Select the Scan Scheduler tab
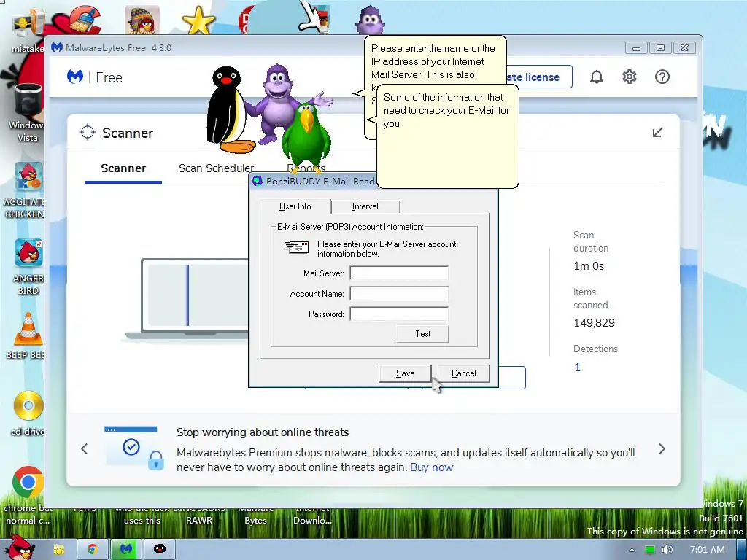 (216, 168)
